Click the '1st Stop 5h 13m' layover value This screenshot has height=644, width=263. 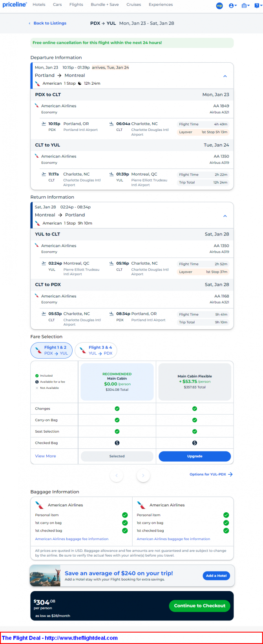214,132
